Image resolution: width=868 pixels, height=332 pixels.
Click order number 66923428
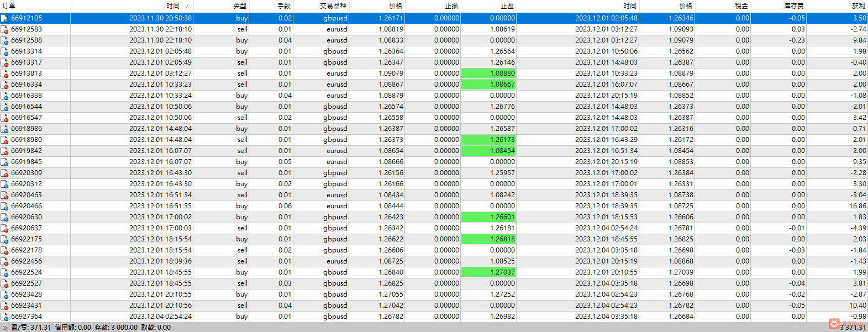click(x=27, y=294)
